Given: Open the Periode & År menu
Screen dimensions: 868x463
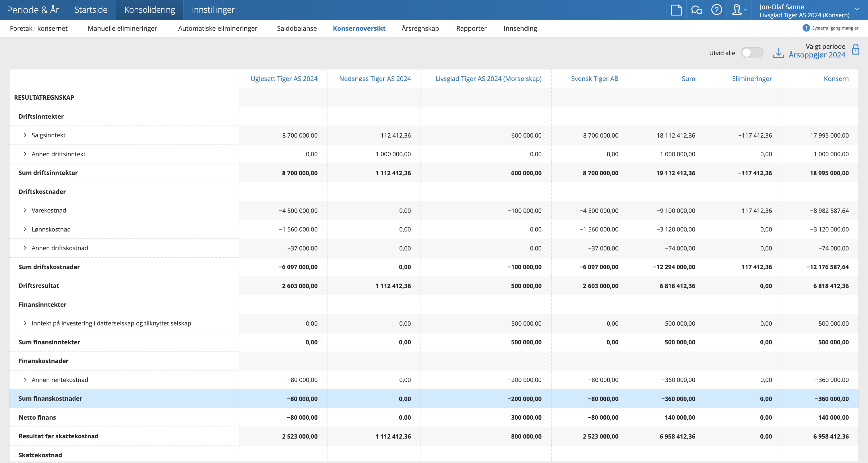Looking at the screenshot, I should 33,10.
